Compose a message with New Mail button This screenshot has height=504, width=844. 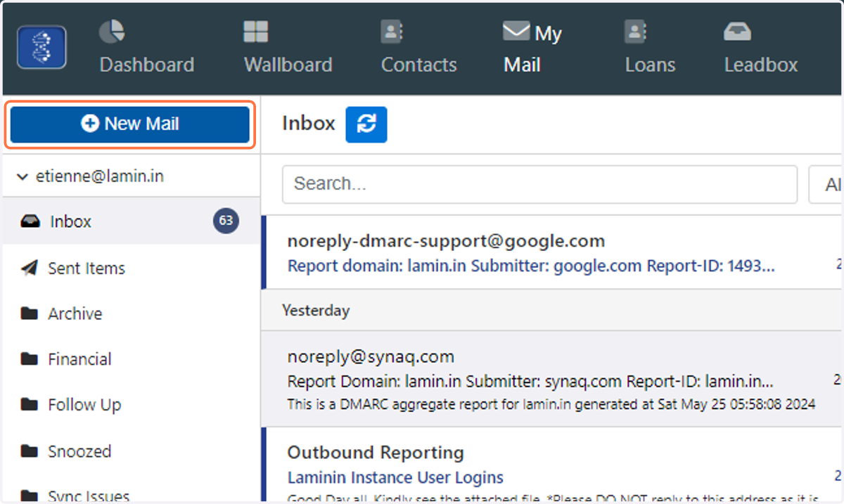[130, 124]
